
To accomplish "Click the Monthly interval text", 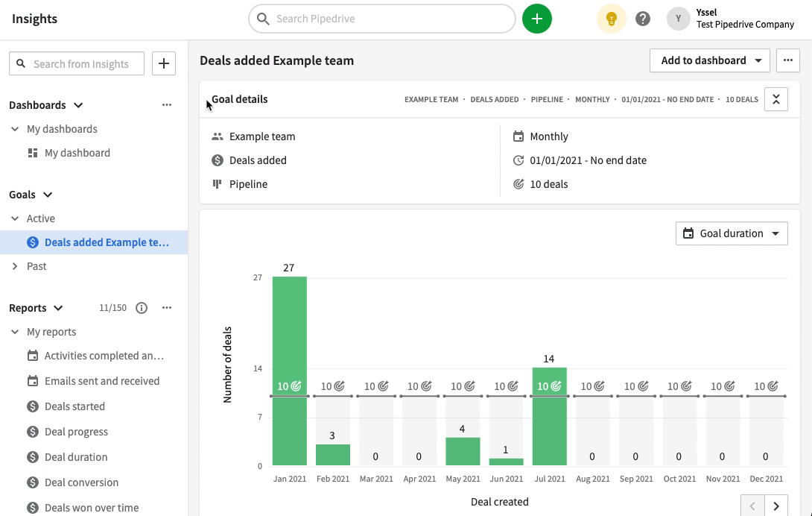I will pyautogui.click(x=549, y=136).
